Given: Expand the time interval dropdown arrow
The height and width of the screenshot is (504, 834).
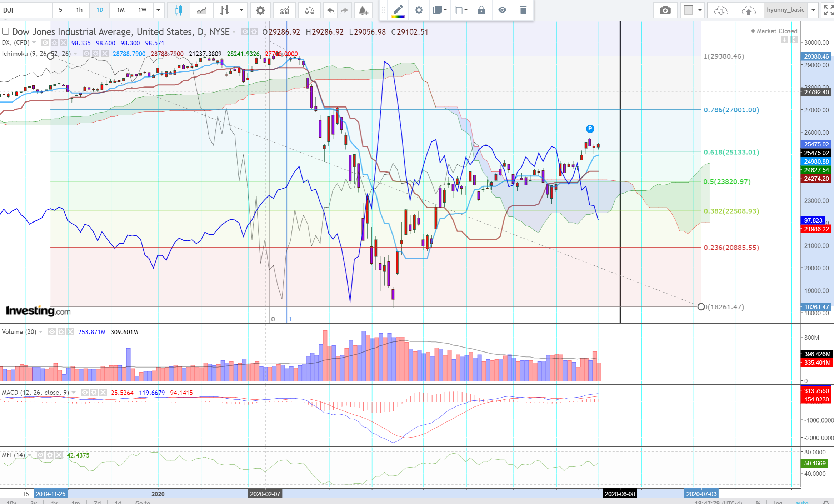Looking at the screenshot, I should (158, 10).
